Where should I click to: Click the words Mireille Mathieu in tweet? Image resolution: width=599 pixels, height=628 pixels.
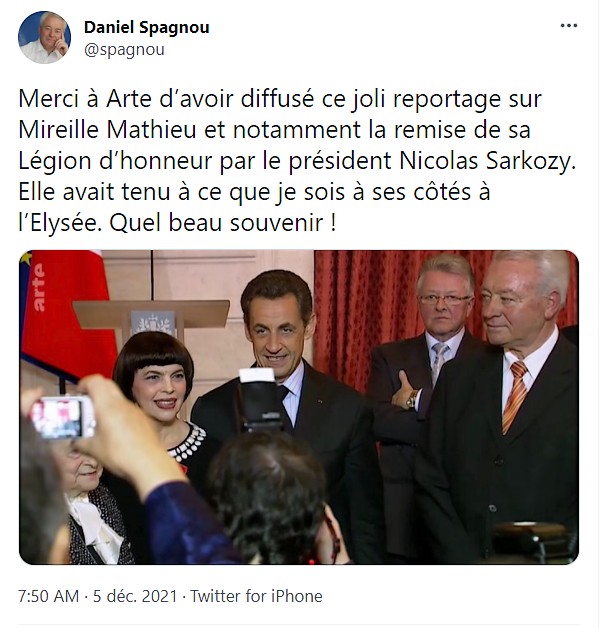pyautogui.click(x=108, y=130)
